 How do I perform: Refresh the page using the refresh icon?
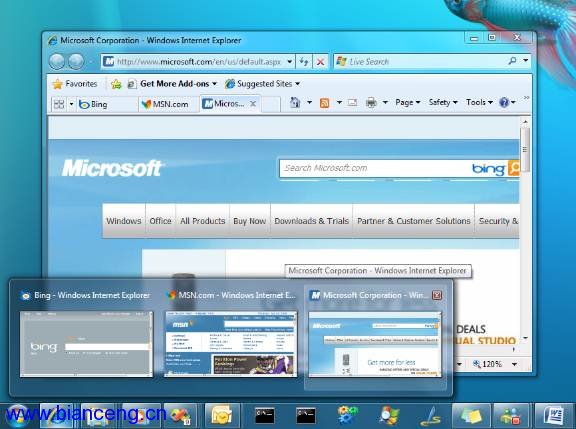[303, 62]
